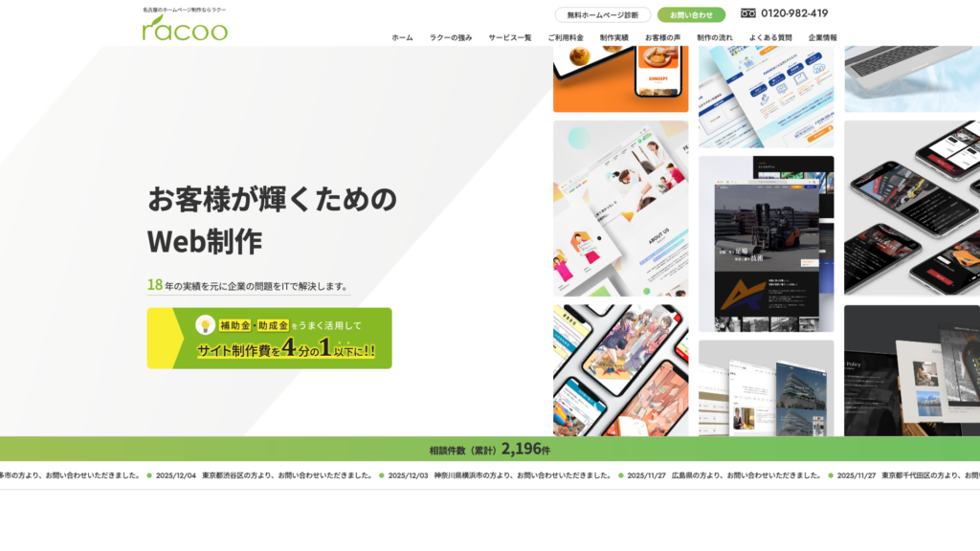980x551 pixels.
Task: Open the ご利用料金 page
Action: click(566, 37)
